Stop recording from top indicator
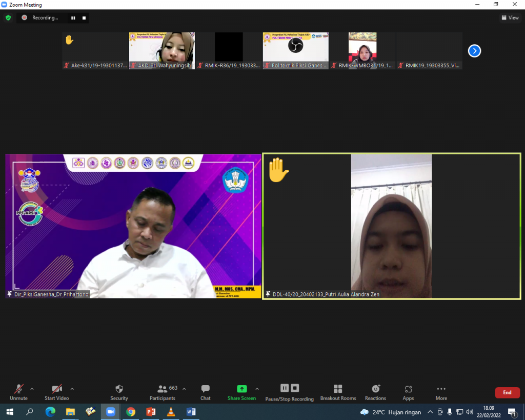The image size is (525, 420). tap(84, 18)
